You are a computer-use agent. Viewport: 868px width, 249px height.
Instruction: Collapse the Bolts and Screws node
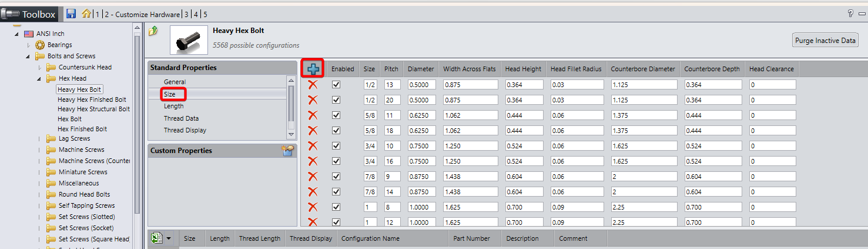(28, 57)
